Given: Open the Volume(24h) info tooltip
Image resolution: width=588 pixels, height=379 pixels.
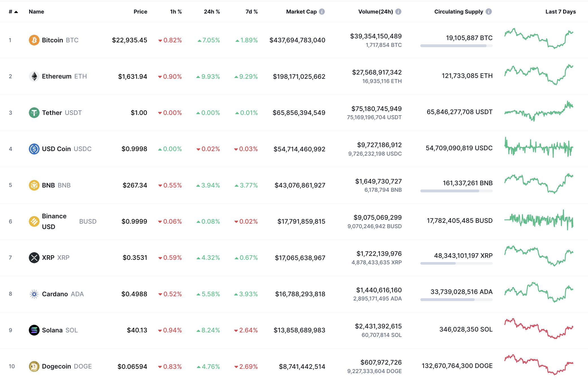Looking at the screenshot, I should tap(399, 12).
